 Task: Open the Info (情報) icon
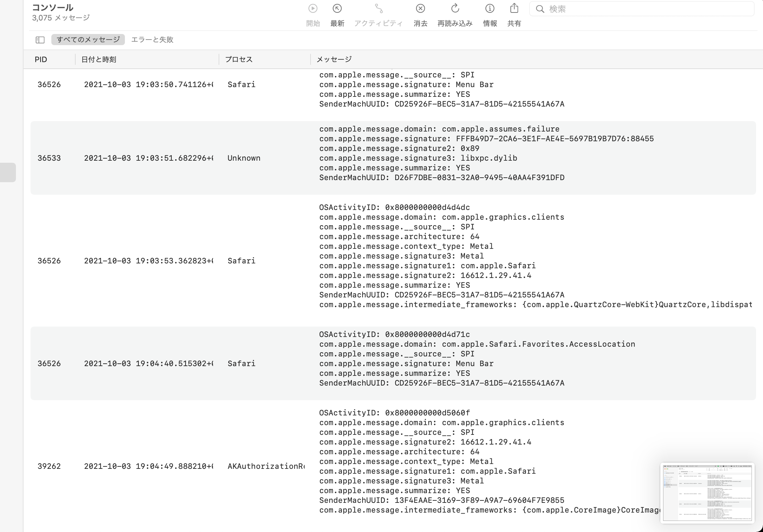490,9
